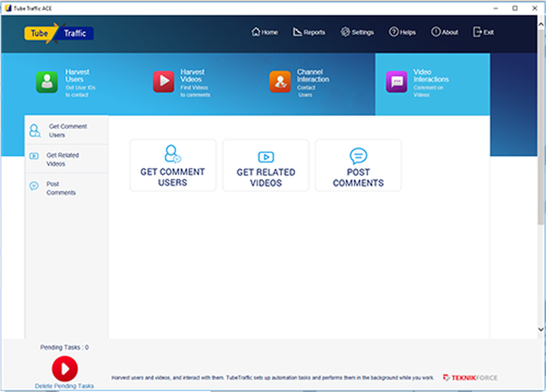Click the large GET RELATED VIDEOS card
The image size is (546, 392).
point(266,165)
